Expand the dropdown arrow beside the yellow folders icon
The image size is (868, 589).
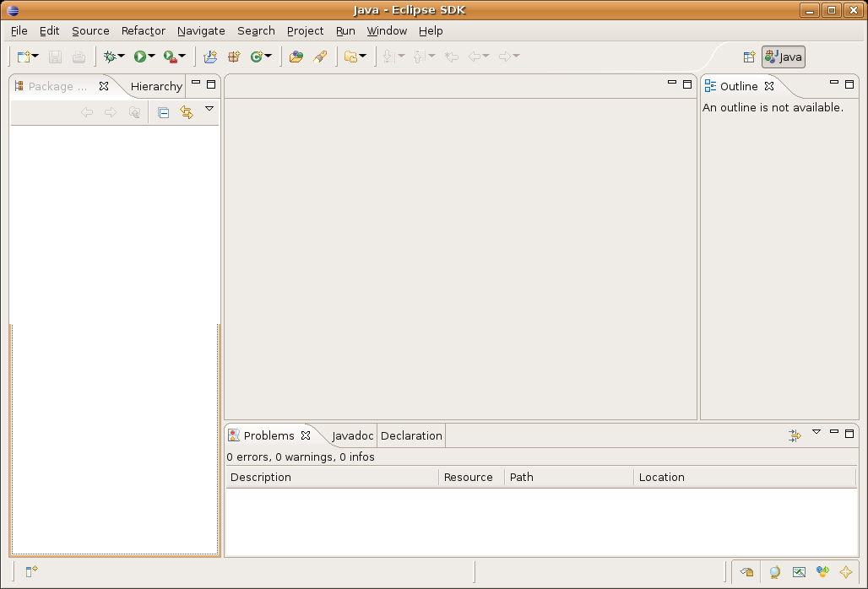(362, 56)
